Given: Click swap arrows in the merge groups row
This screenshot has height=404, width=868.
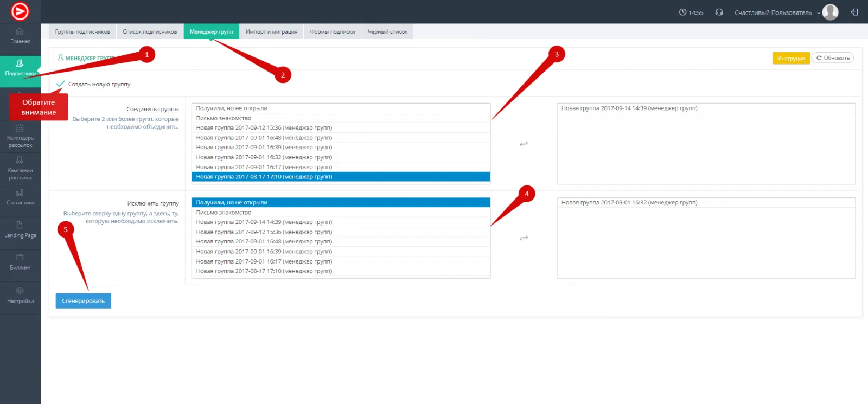Looking at the screenshot, I should click(524, 144).
